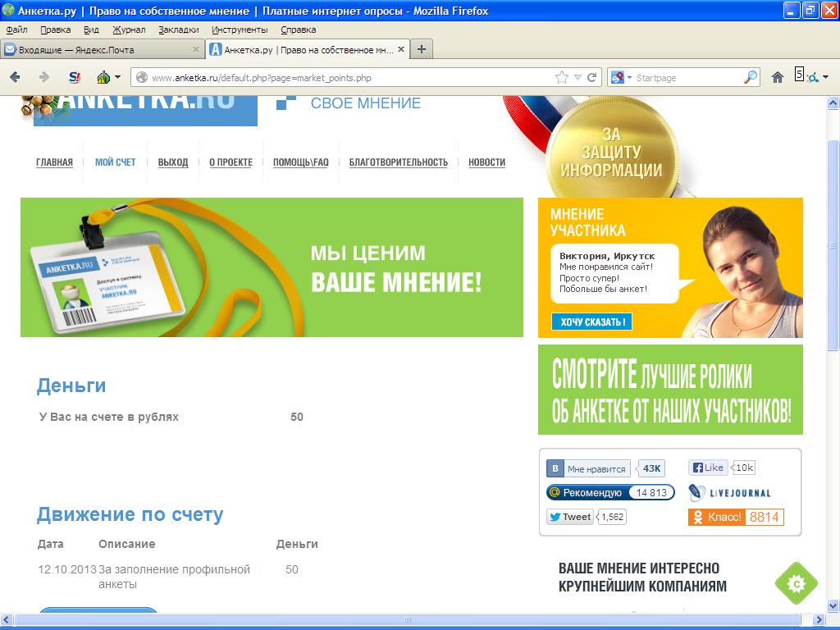This screenshot has width=840, height=630.
Task: Open the БЛАГОТВОРИТЕЛЬНОСТЬ link
Action: (x=398, y=162)
